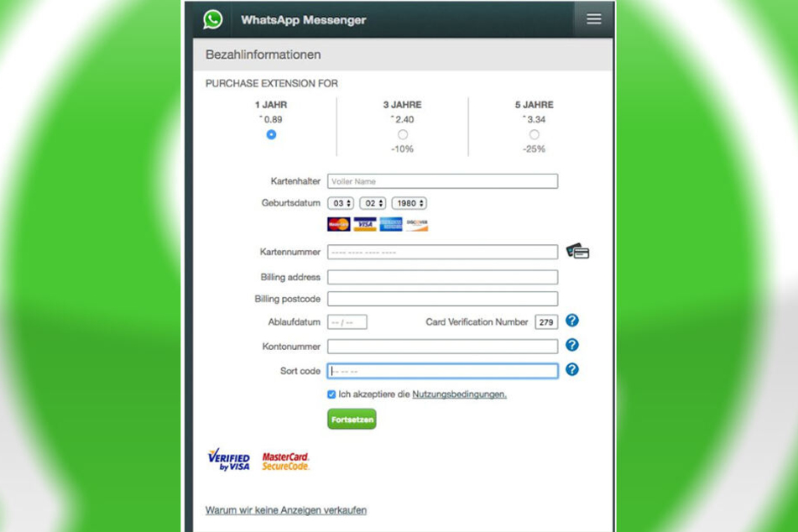Click the card icon beside Kartennummer
The width and height of the screenshot is (798, 532).
[577, 251]
